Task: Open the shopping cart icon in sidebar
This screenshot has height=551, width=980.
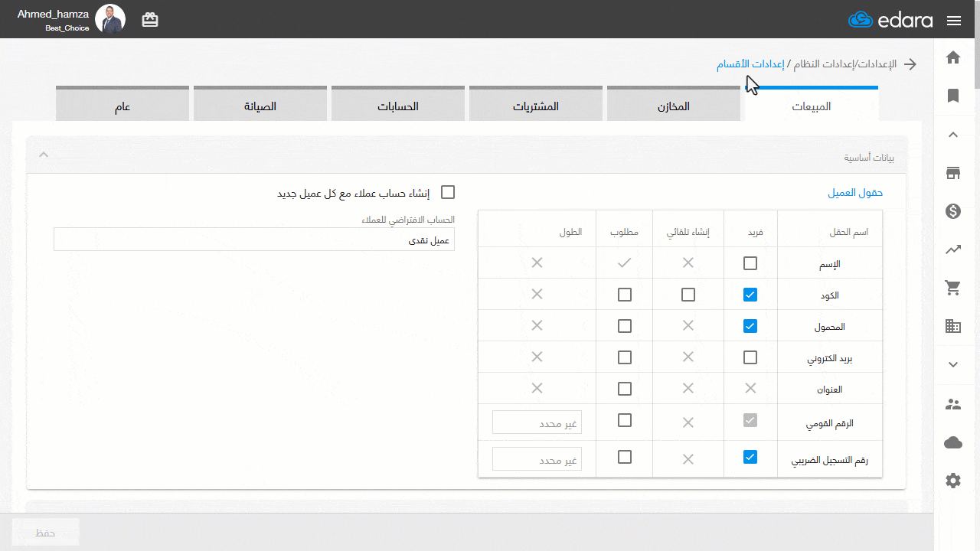Action: click(x=953, y=288)
